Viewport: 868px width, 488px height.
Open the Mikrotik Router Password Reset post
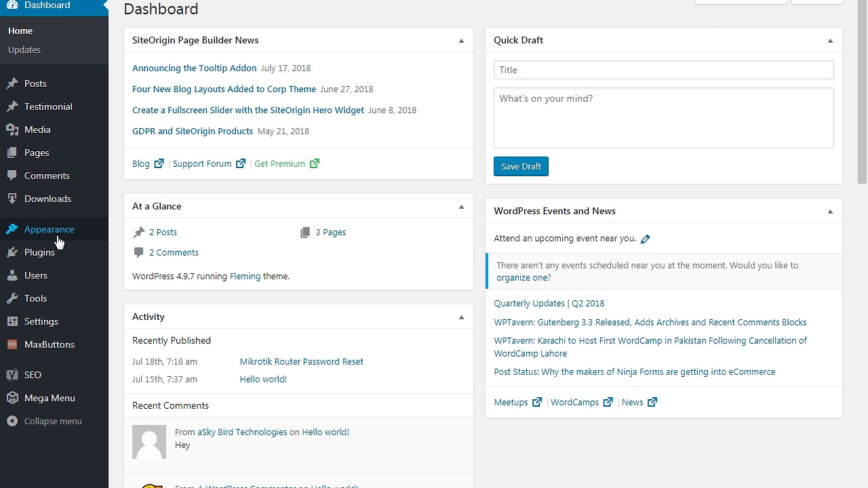point(301,361)
